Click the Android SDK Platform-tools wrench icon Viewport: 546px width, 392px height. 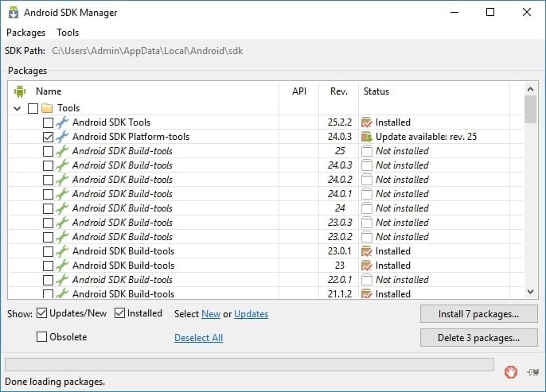(x=62, y=137)
